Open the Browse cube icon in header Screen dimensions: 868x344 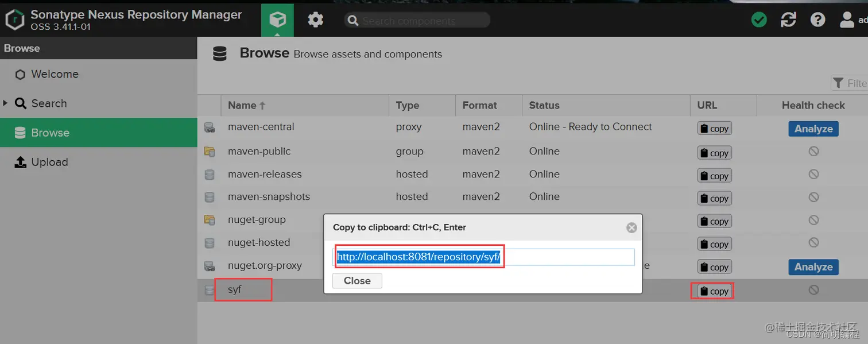point(277,20)
